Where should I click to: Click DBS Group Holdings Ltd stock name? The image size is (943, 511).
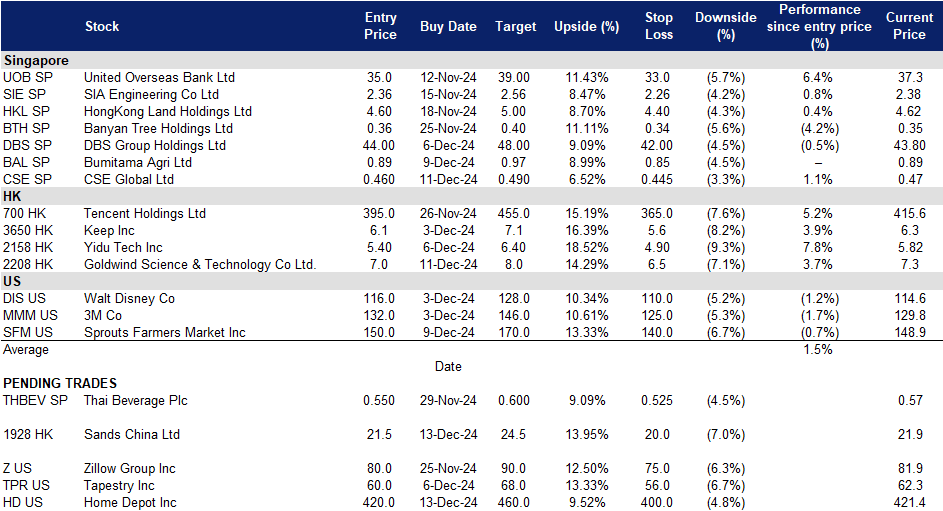[155, 145]
